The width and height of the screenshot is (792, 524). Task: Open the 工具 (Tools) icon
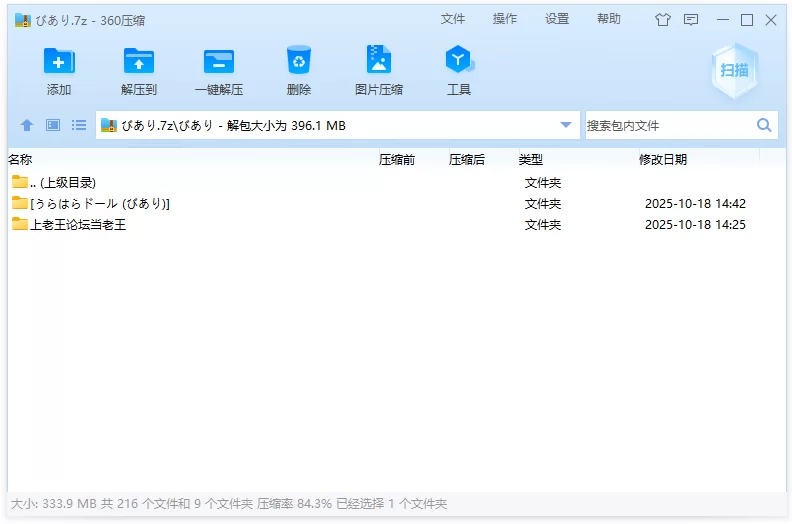[x=459, y=62]
